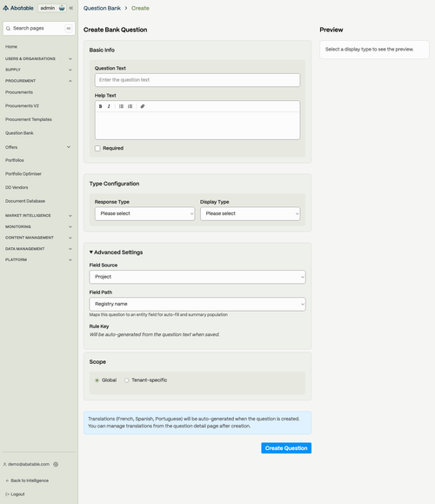Select the Tenant-specific scope radio

126,380
